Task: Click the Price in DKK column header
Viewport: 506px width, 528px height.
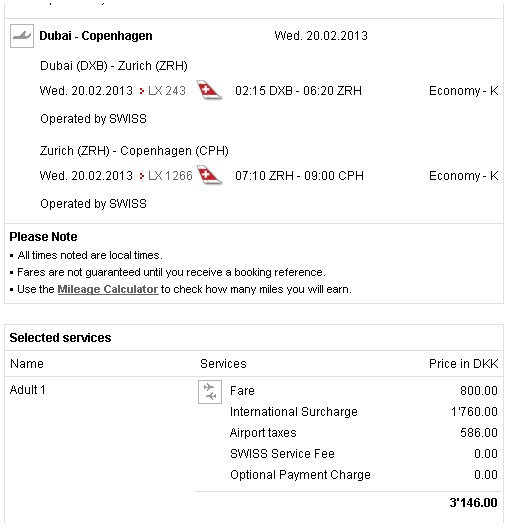Action: pyautogui.click(x=463, y=364)
